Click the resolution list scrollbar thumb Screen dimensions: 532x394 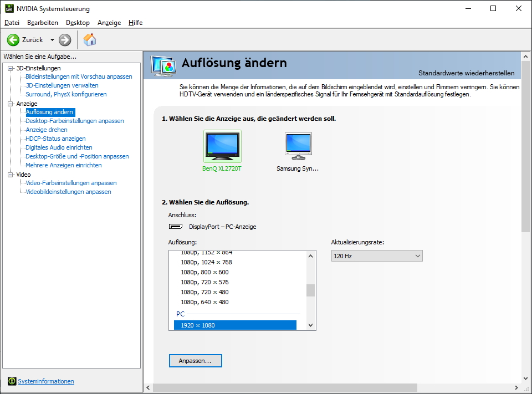point(310,290)
